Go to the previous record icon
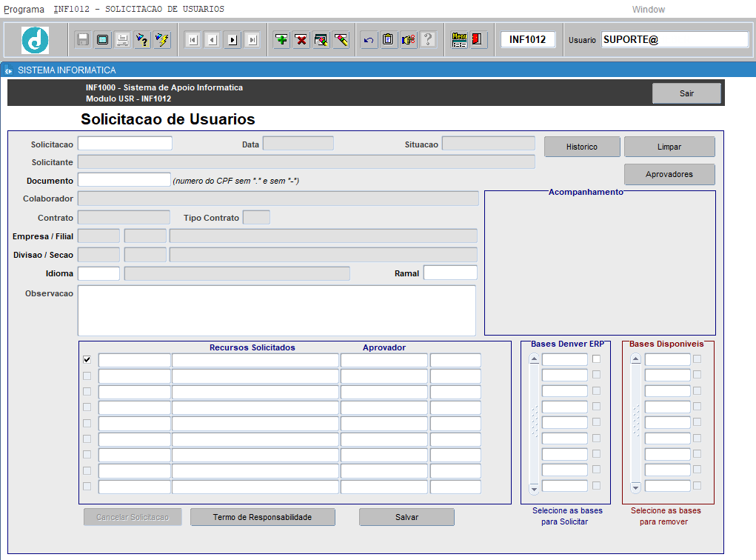 coord(213,39)
